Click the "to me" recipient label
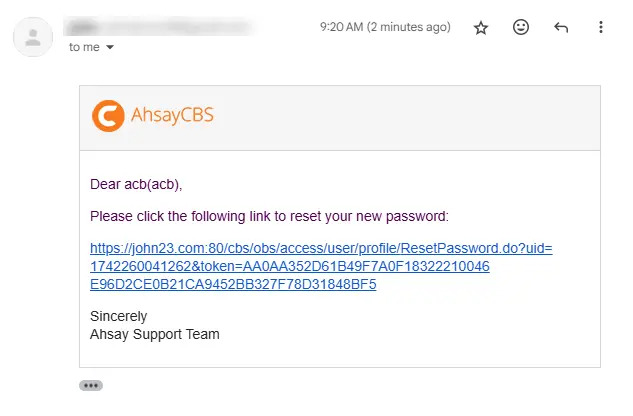This screenshot has height=416, width=633. 84,47
